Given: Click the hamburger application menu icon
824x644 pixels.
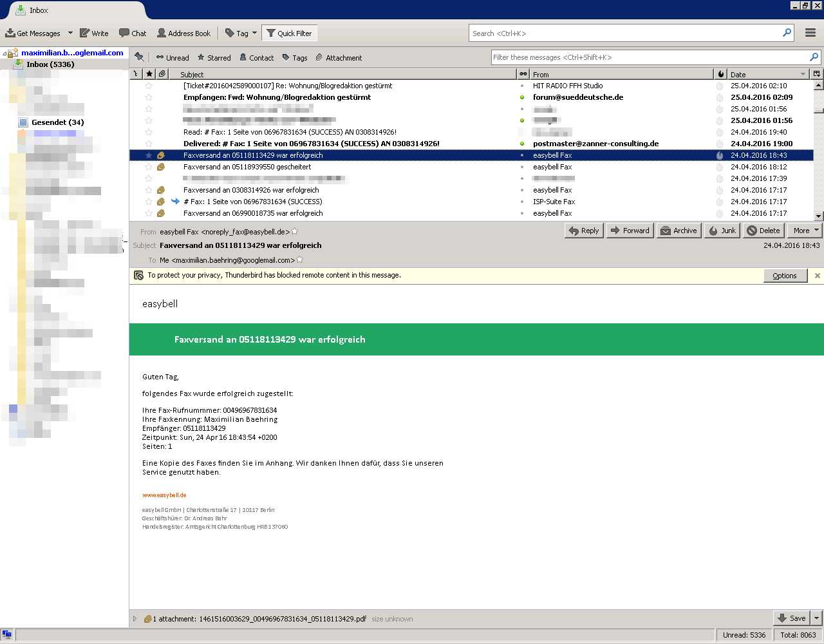Looking at the screenshot, I should (810, 33).
